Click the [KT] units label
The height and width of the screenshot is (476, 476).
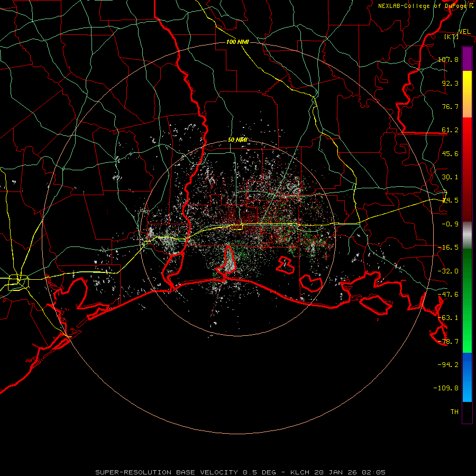[x=452, y=37]
